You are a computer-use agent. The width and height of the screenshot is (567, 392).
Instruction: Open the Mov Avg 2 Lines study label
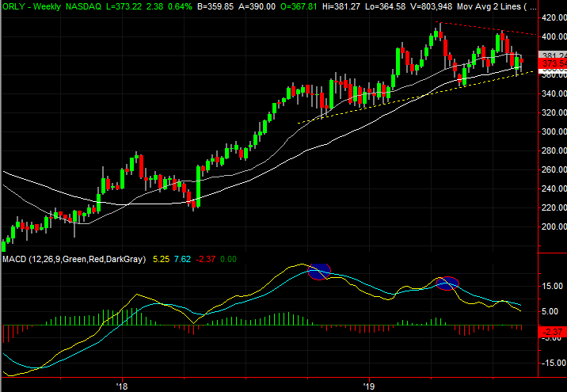point(497,6)
